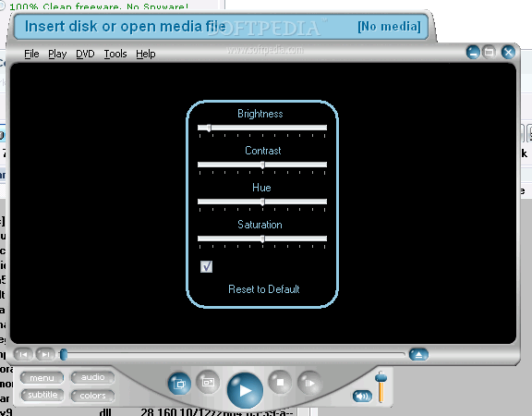Click the Brightness label
The width and height of the screenshot is (532, 416).
click(260, 114)
